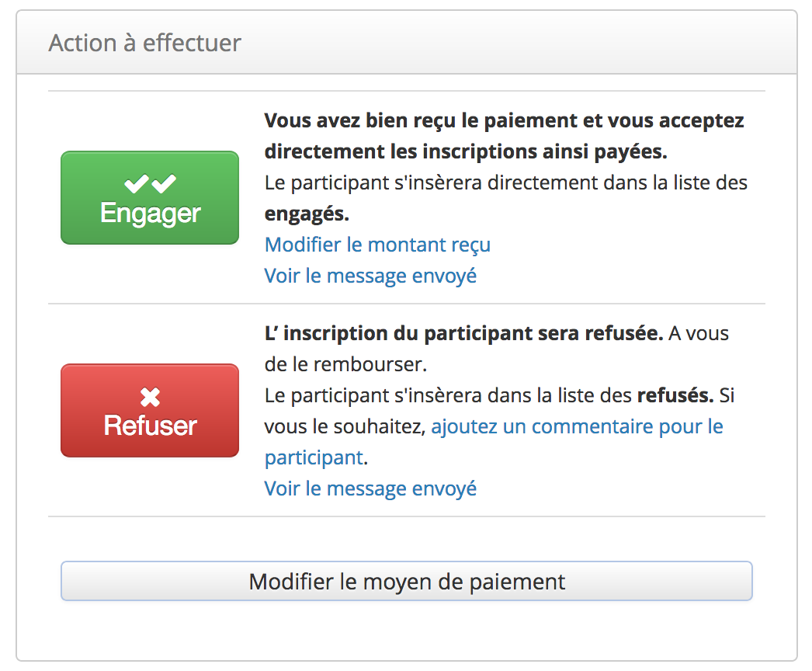Open Voir le message envoyé under the Refuser description

click(x=370, y=488)
